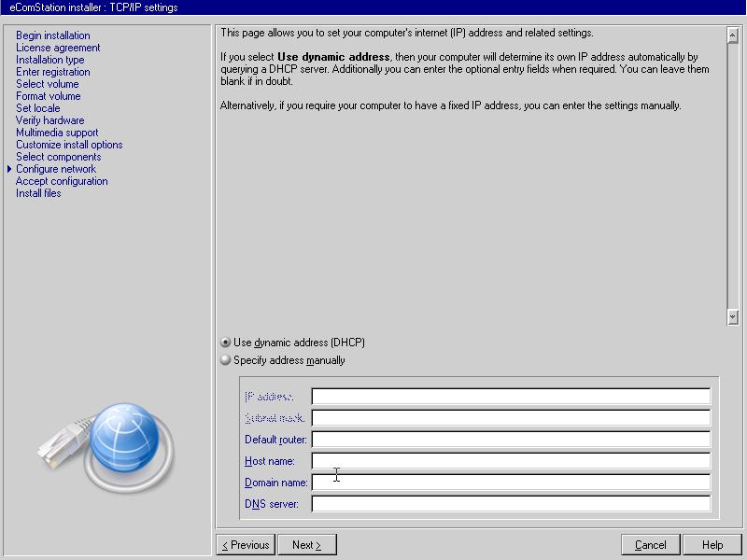Image resolution: width=747 pixels, height=560 pixels.
Task: Go back with the Previous button
Action: (246, 545)
